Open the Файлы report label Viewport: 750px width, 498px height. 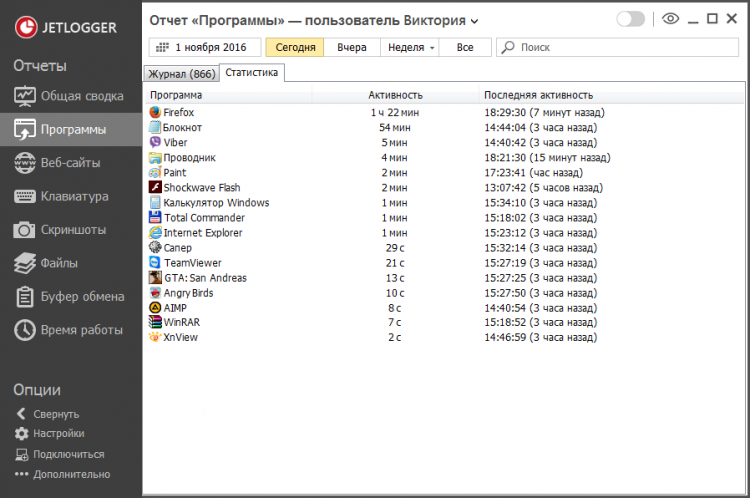59,263
